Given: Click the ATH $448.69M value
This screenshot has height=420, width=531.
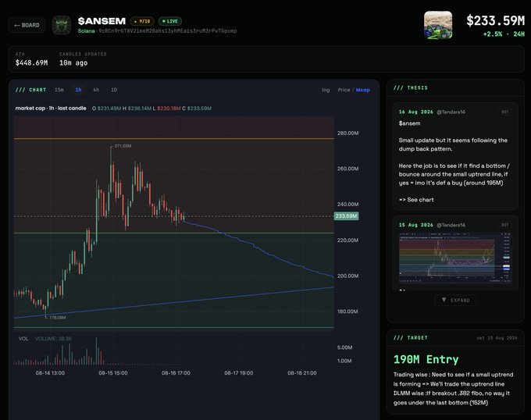Looking at the screenshot, I should coord(31,63).
